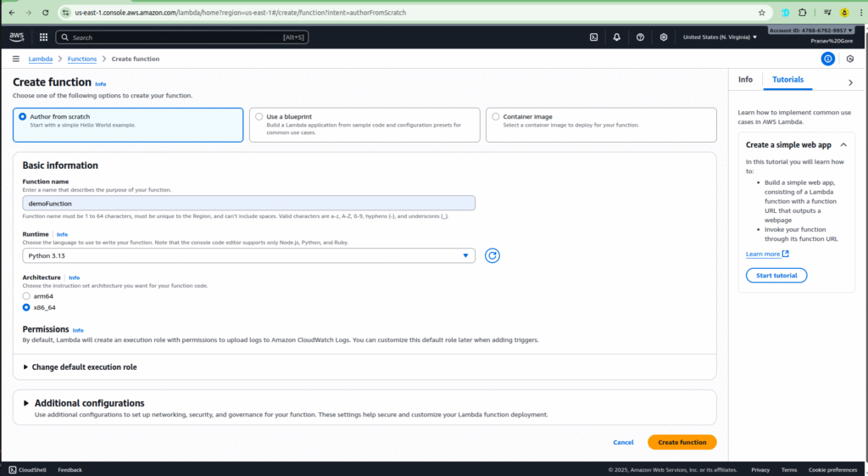The width and height of the screenshot is (868, 476).
Task: Bookmark this page with the star icon
Action: pyautogui.click(x=762, y=12)
